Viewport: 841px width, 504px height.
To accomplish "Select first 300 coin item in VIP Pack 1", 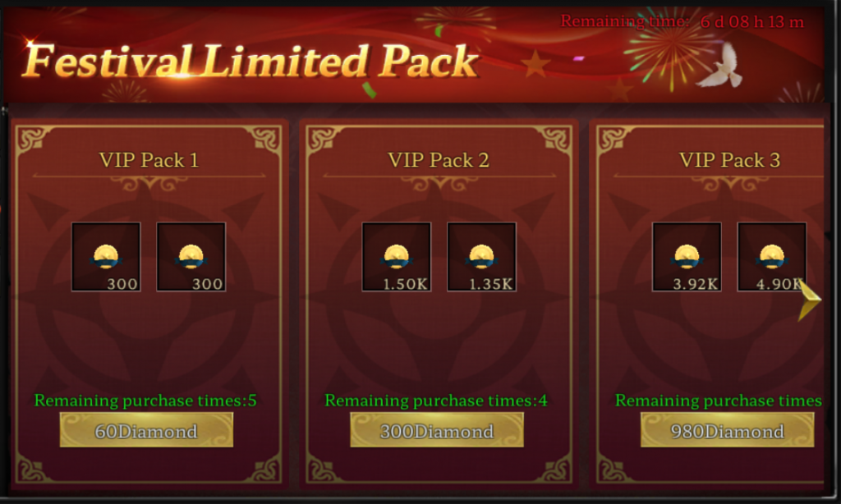I will pyautogui.click(x=106, y=257).
